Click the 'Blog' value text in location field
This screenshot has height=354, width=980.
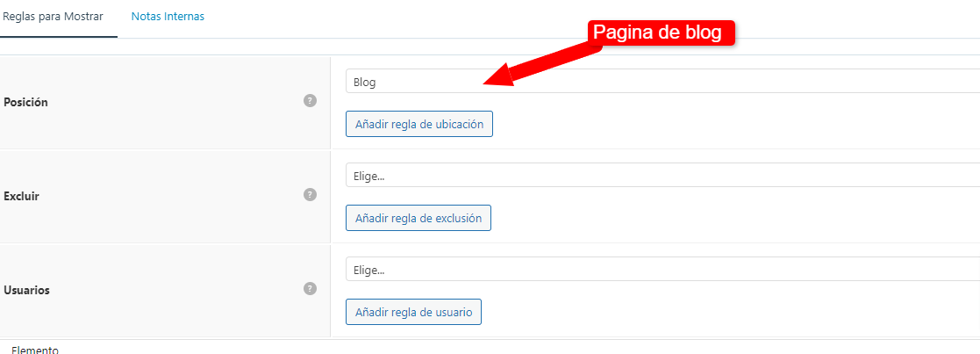coord(364,82)
